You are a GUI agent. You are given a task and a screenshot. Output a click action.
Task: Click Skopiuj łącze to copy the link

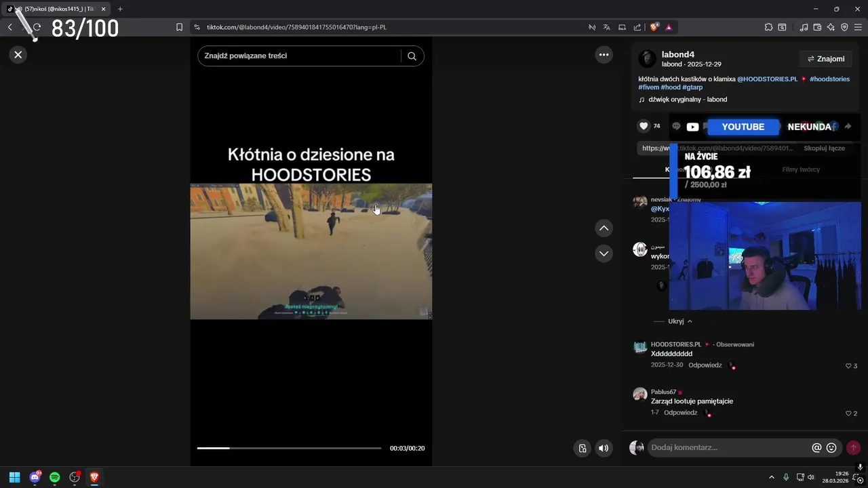tap(824, 148)
